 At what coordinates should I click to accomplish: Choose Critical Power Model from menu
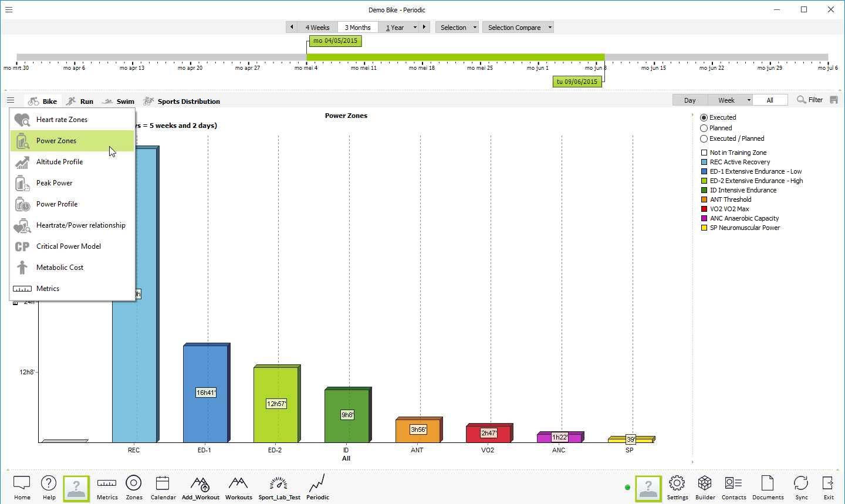pyautogui.click(x=69, y=246)
